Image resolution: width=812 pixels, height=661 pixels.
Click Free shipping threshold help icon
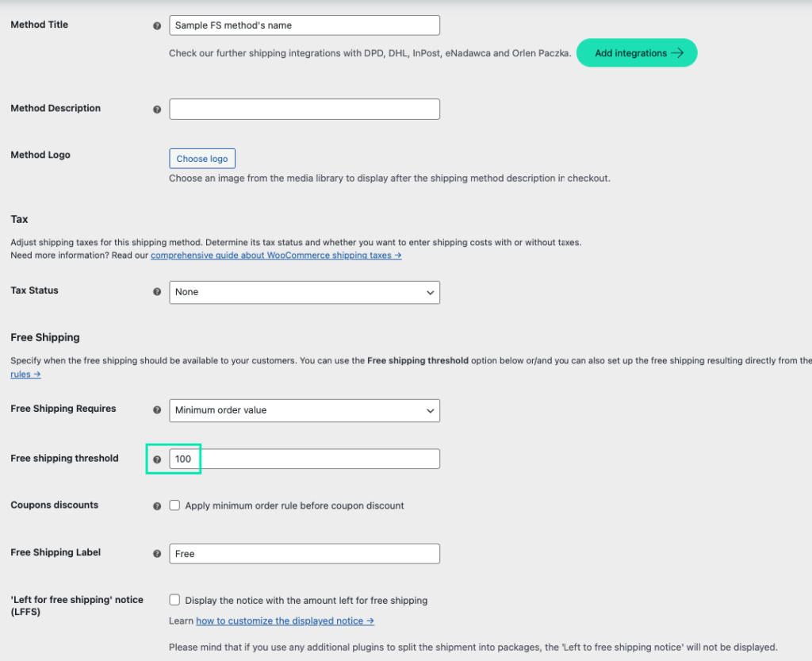(157, 459)
